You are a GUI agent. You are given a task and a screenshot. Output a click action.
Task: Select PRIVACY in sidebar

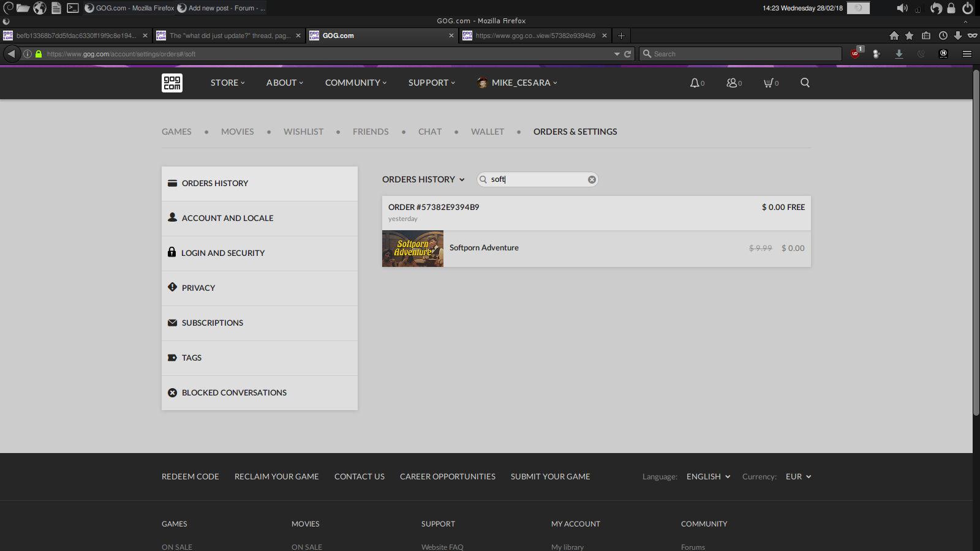point(260,288)
